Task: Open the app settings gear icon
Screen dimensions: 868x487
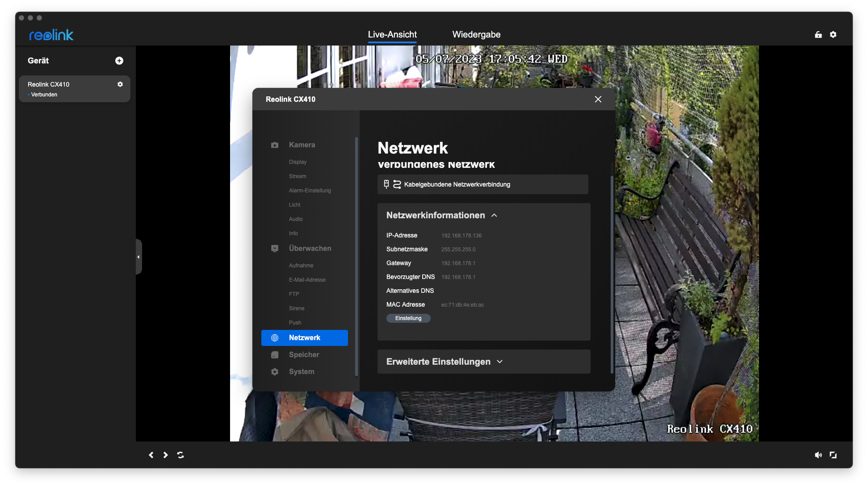Action: [833, 35]
